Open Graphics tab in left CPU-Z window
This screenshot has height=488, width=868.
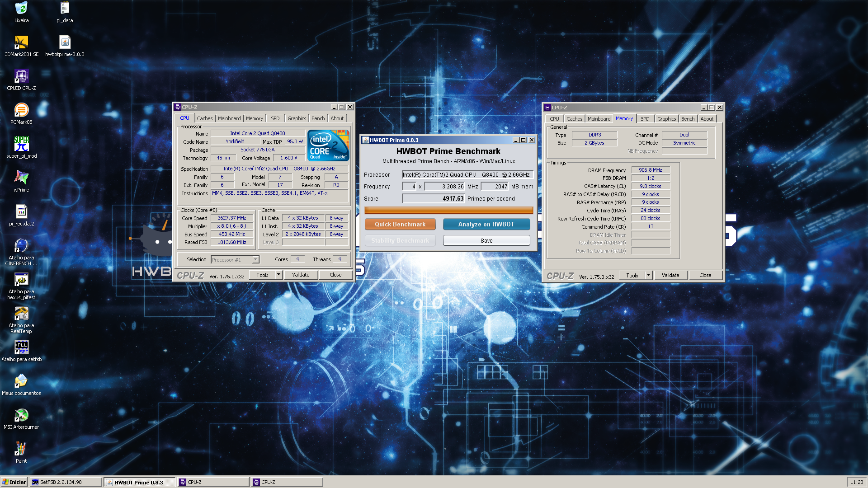coord(297,118)
